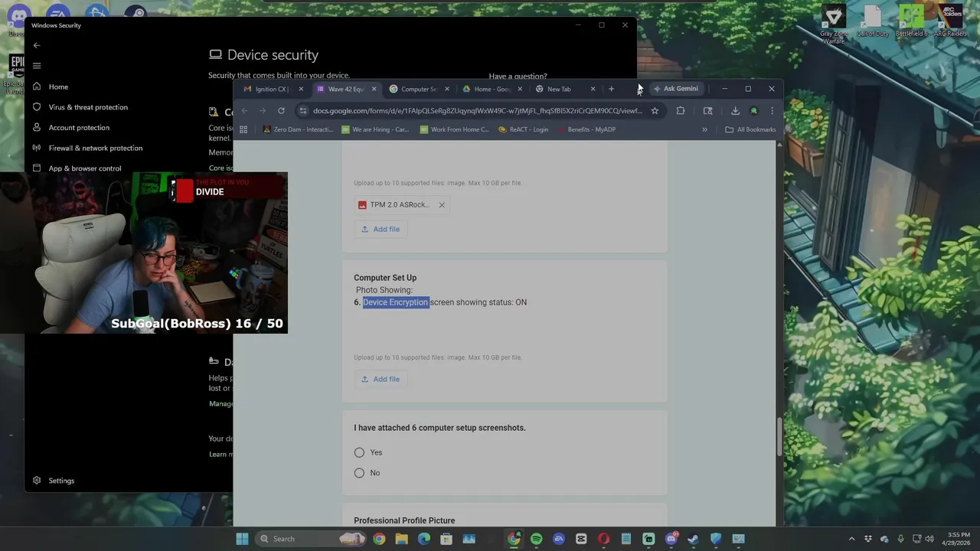Open Discord from the taskbar

(x=671, y=539)
